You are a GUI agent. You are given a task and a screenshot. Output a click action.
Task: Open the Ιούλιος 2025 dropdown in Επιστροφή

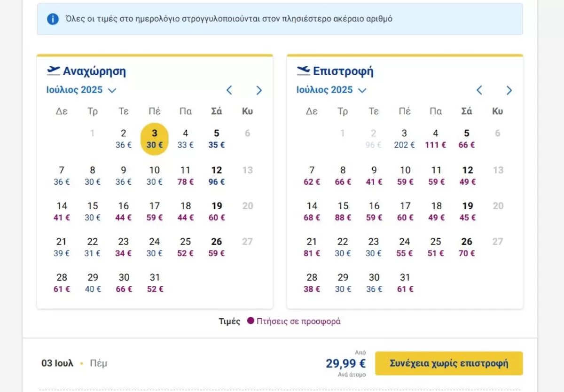(331, 90)
